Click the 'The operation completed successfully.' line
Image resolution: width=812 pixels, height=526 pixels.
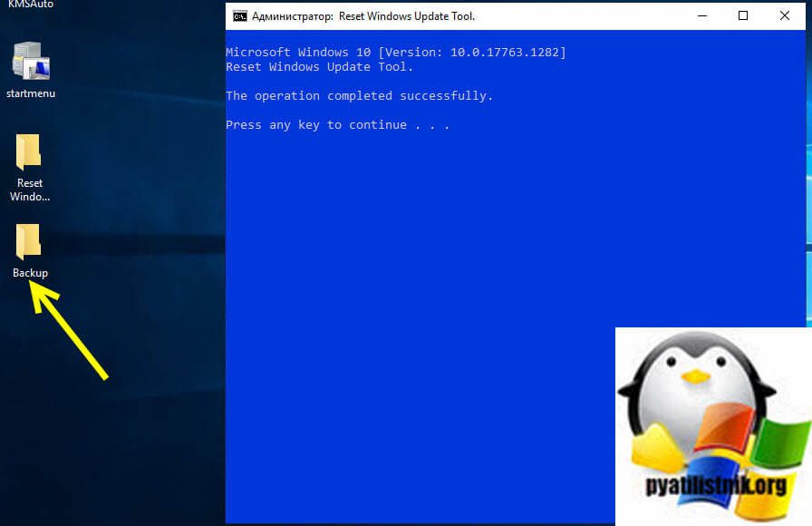360,96
